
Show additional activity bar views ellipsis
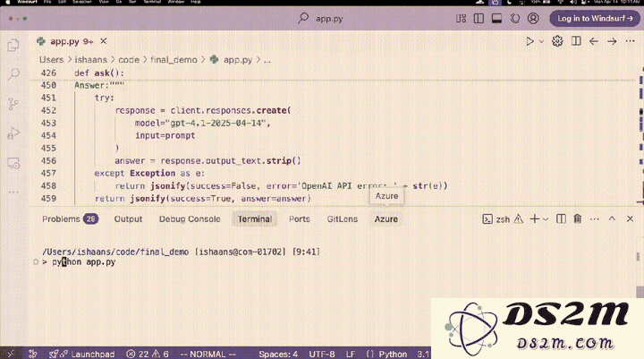(13, 192)
